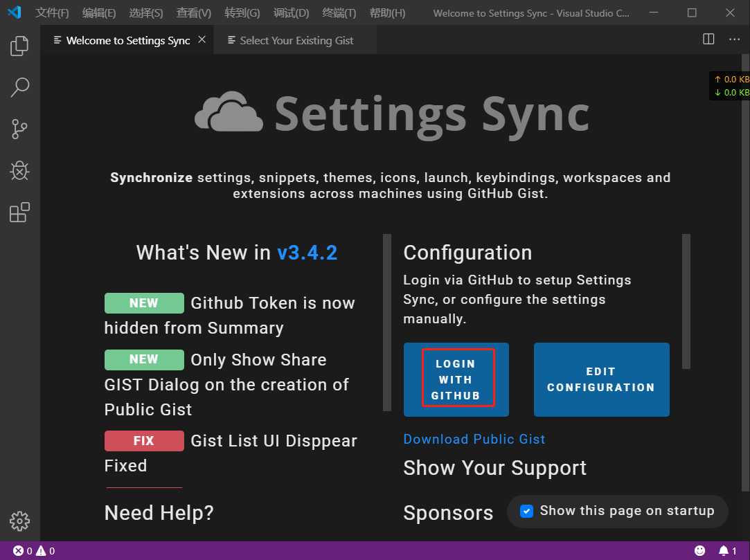Screen dimensions: 750x560
Task: Click the feedback smiley icon
Action: pos(699,550)
